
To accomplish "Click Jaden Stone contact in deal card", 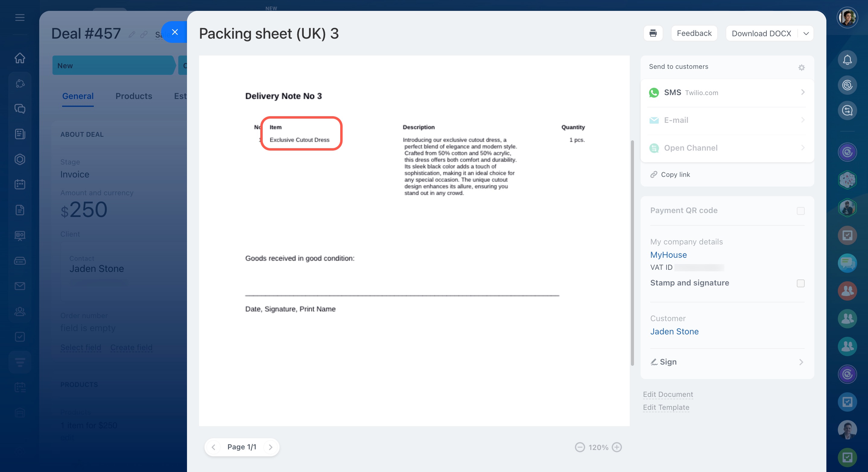I will pyautogui.click(x=97, y=269).
